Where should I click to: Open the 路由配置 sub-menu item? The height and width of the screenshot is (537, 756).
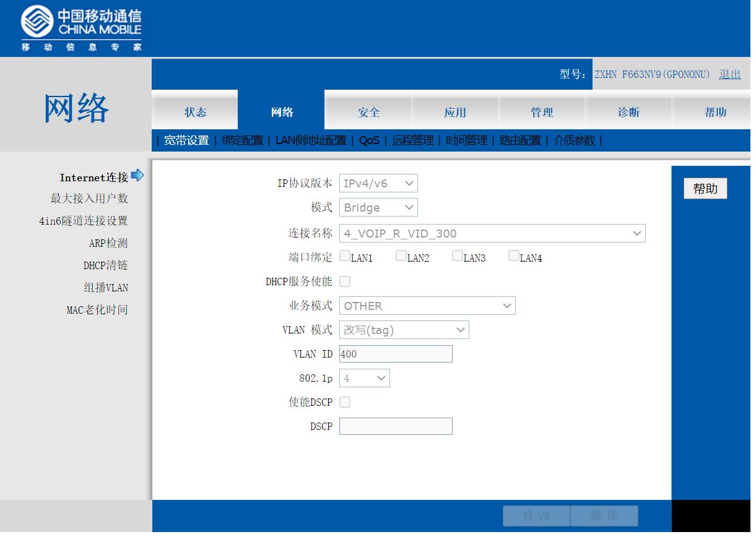coord(520,140)
